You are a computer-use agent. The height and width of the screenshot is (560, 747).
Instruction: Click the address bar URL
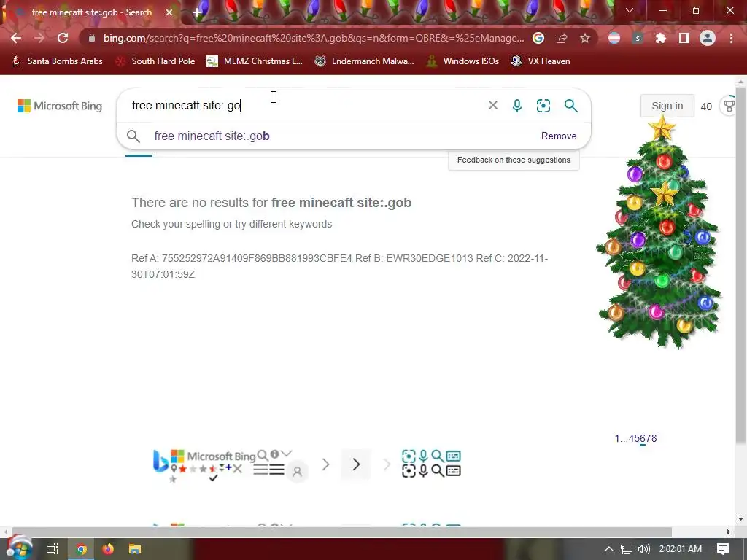(x=314, y=38)
